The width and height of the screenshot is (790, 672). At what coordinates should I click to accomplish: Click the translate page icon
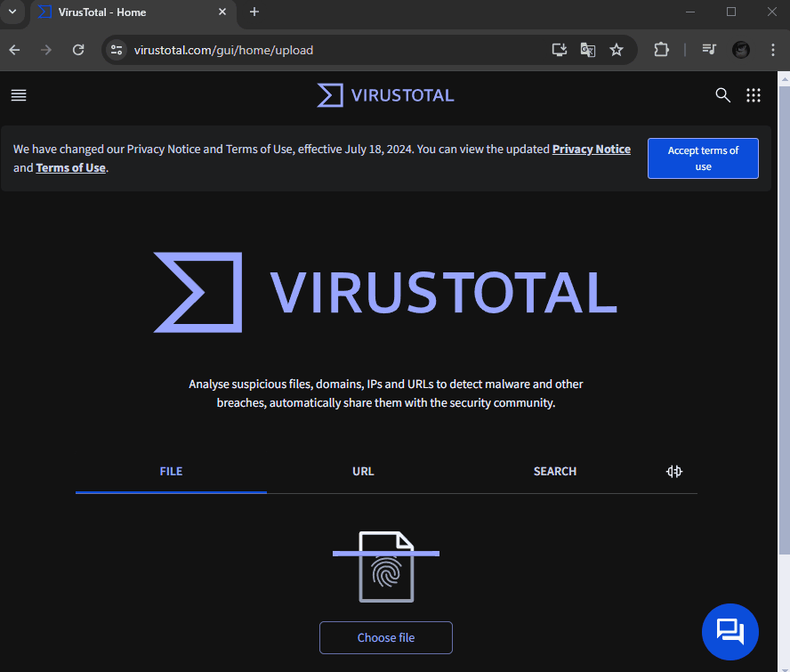point(588,50)
